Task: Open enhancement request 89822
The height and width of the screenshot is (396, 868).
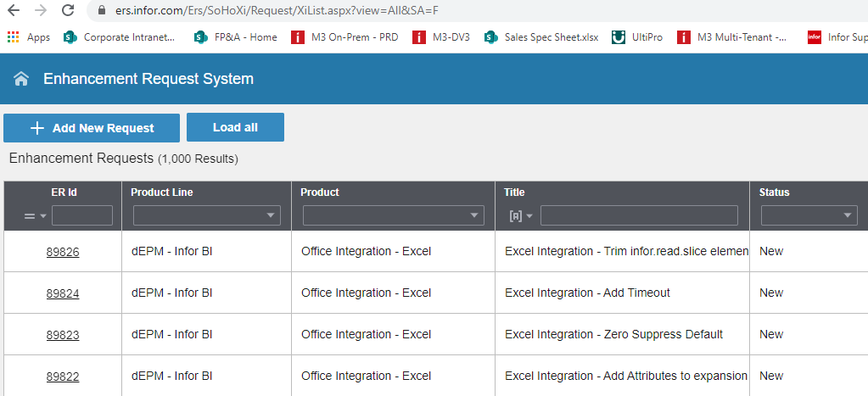Action: 63,376
